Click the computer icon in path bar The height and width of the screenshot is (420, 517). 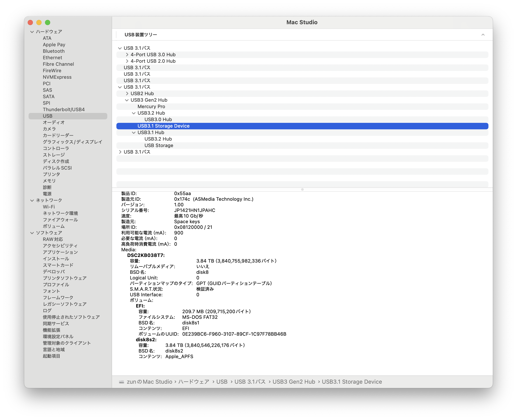[x=121, y=382]
